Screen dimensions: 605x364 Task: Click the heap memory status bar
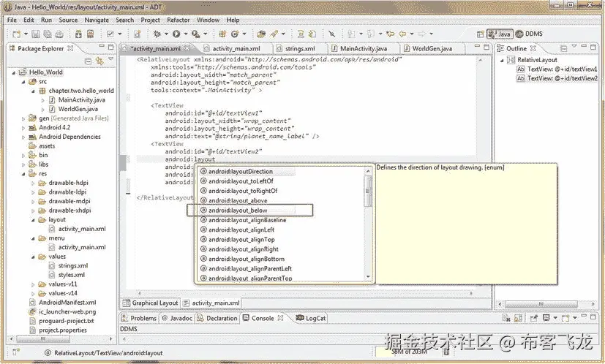pyautogui.click(x=409, y=352)
